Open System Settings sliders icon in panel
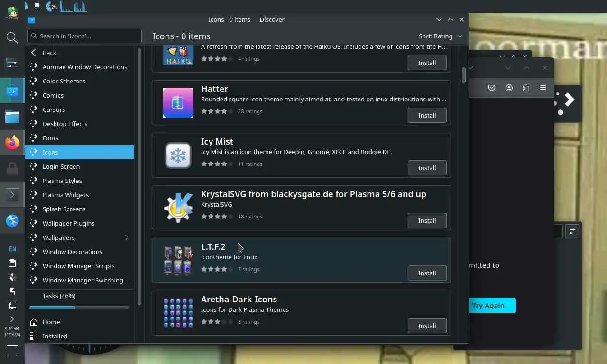This screenshot has width=607, height=364. tap(12, 63)
